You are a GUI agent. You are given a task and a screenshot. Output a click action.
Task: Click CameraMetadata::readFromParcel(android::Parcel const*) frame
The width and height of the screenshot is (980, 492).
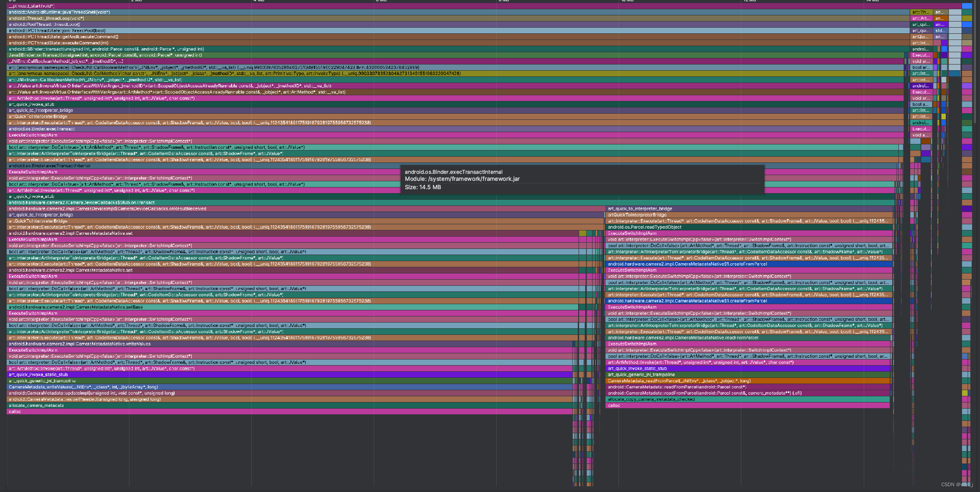point(748,387)
